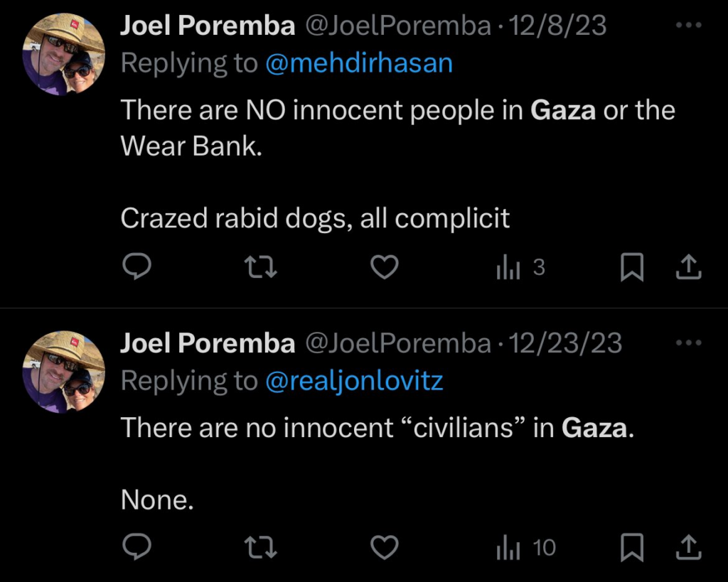This screenshot has height=582, width=728.
Task: Bookmark the second tweet
Action: tap(633, 547)
